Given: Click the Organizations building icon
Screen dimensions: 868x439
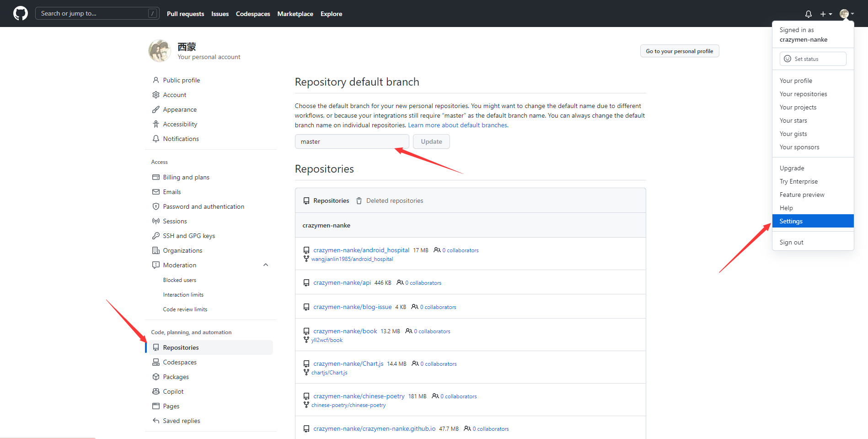Looking at the screenshot, I should pyautogui.click(x=156, y=250).
